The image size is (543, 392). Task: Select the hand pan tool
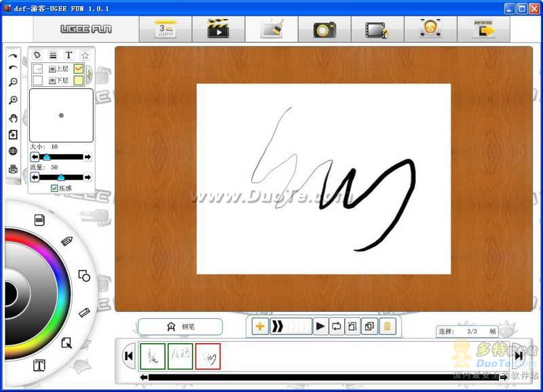coord(13,118)
